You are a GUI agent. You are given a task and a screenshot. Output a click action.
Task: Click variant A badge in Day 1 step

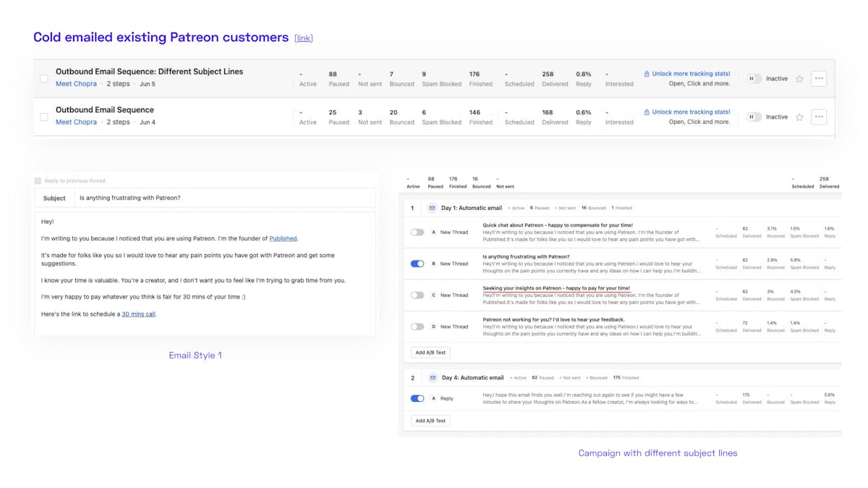point(434,232)
